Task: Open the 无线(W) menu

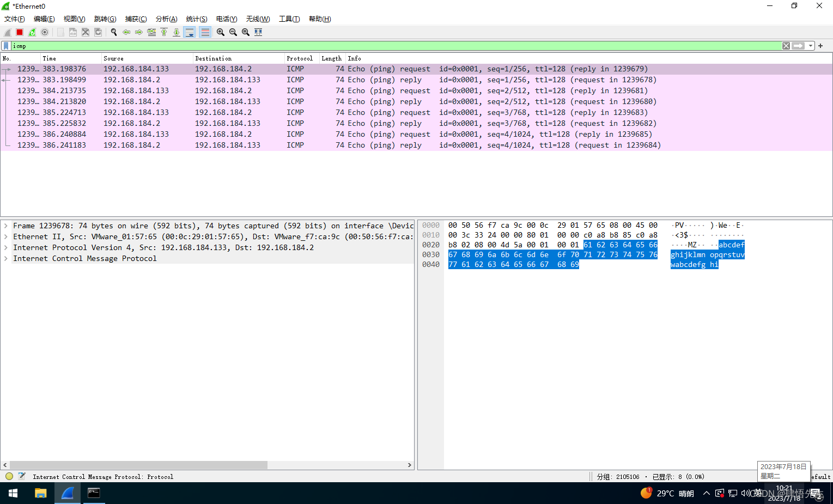Action: (x=258, y=19)
